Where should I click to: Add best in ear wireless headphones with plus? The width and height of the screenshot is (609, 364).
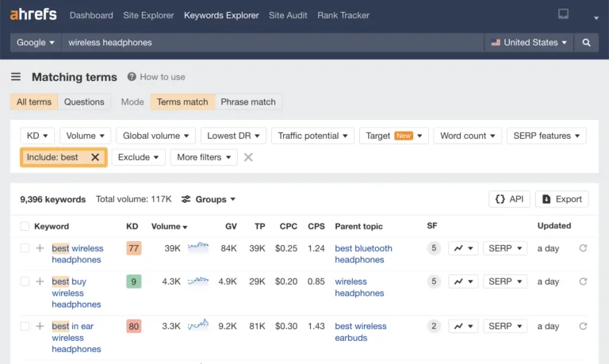point(40,326)
